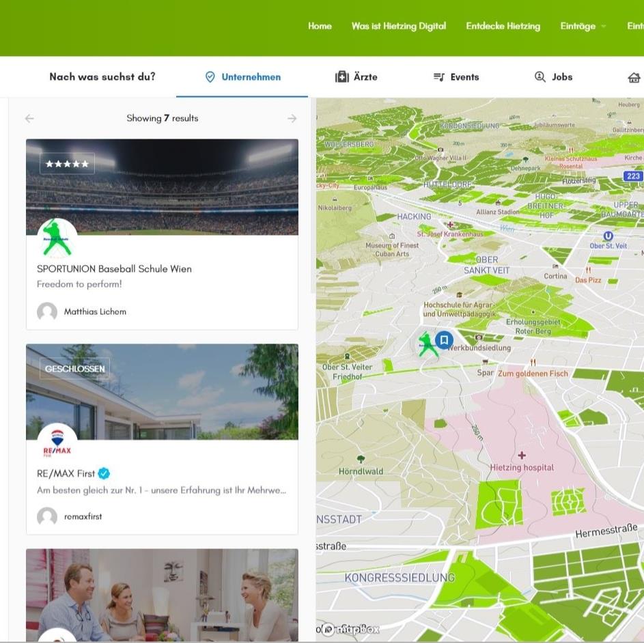Go to next results page arrow
The width and height of the screenshot is (644, 644).
(x=292, y=119)
